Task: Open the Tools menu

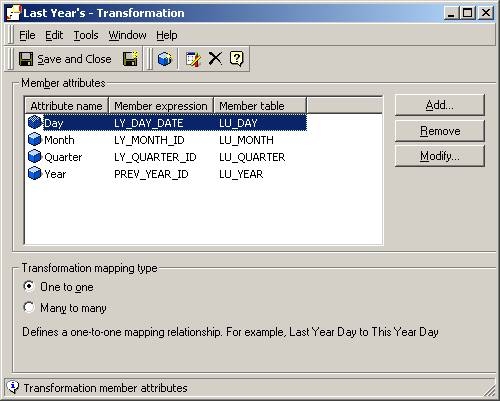Action: pyautogui.click(x=86, y=35)
